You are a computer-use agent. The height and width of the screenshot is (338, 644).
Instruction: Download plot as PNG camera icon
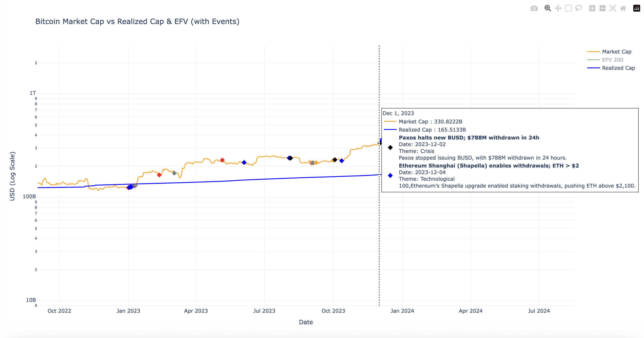coord(534,8)
